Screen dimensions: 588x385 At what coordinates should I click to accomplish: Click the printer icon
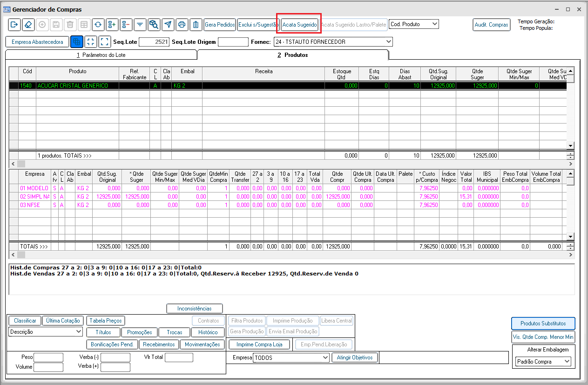182,24
